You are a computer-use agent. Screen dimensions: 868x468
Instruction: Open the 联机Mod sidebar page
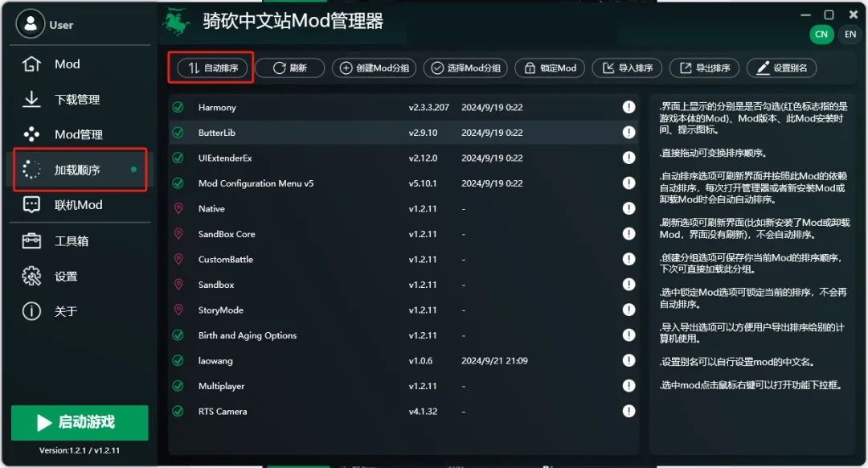pyautogui.click(x=77, y=205)
